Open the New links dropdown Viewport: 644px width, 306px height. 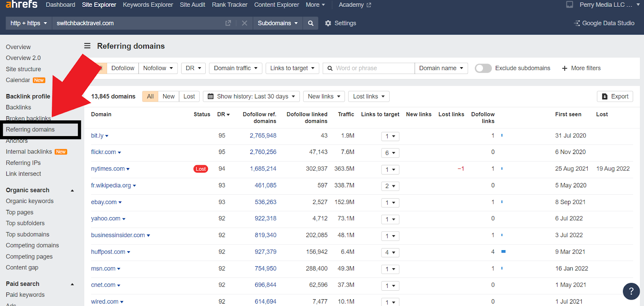point(324,97)
